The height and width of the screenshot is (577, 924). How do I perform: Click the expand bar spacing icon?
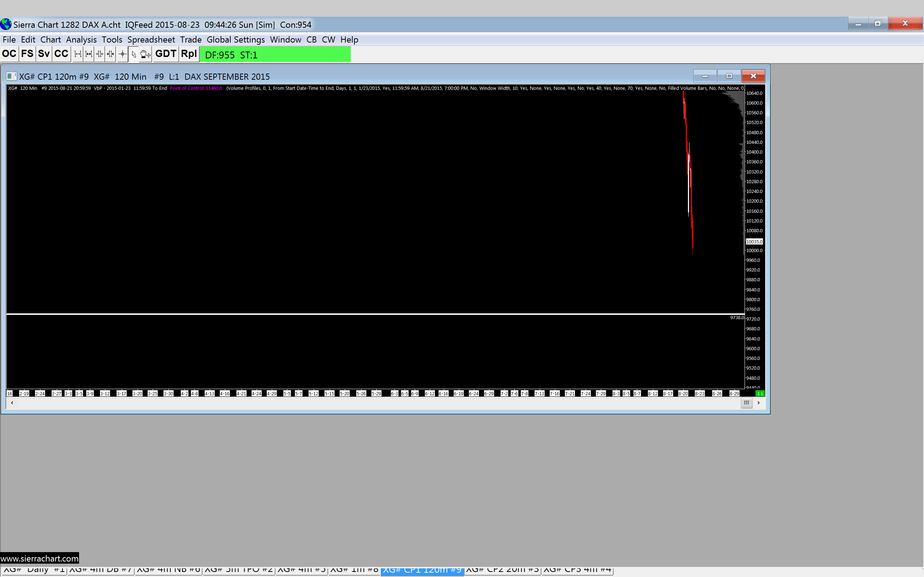coord(78,54)
